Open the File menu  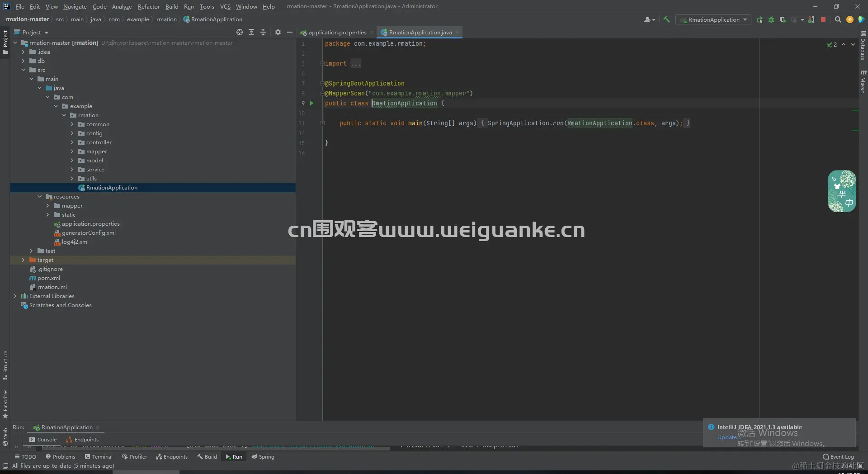click(20, 6)
